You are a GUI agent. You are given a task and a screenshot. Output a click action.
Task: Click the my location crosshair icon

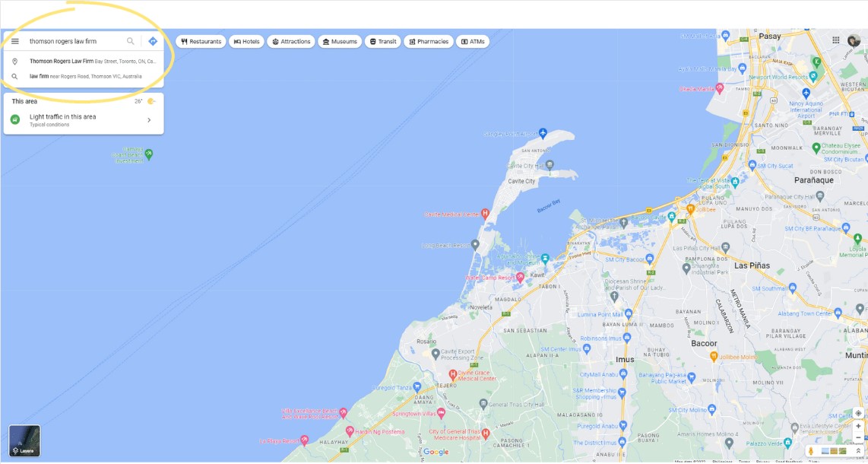coord(858,413)
